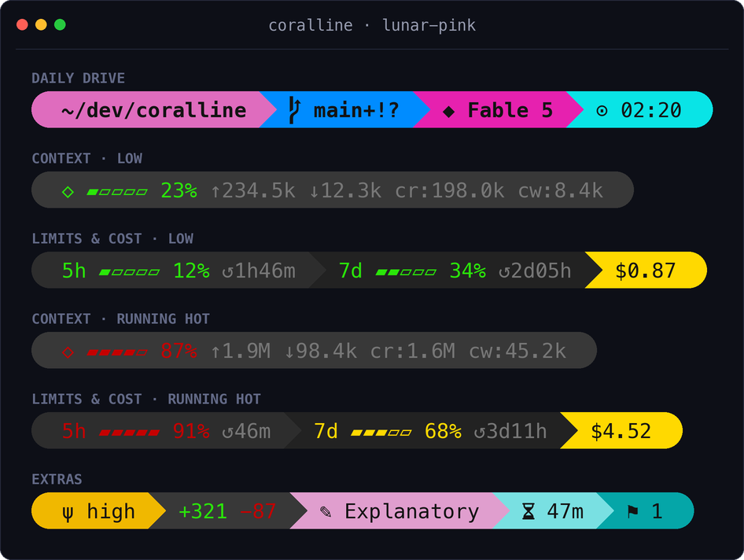Click the 02:20 time text

click(651, 110)
